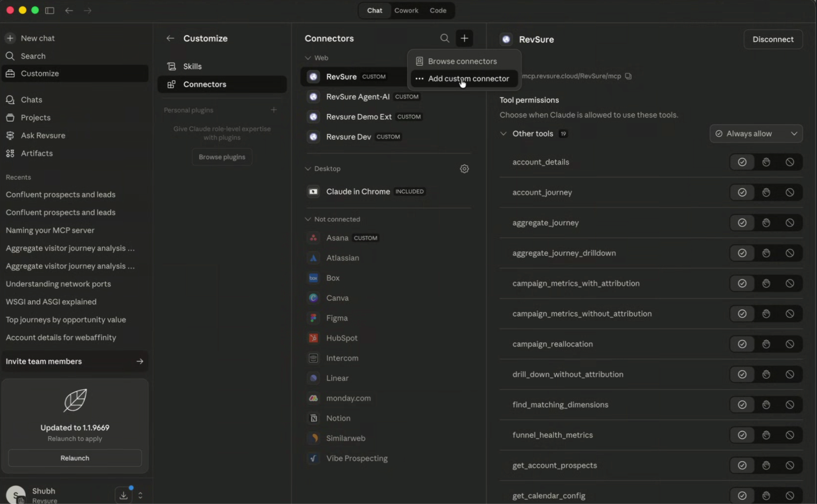Click the back arrow beside Customize
Image resolution: width=817 pixels, height=504 pixels.
(x=170, y=38)
